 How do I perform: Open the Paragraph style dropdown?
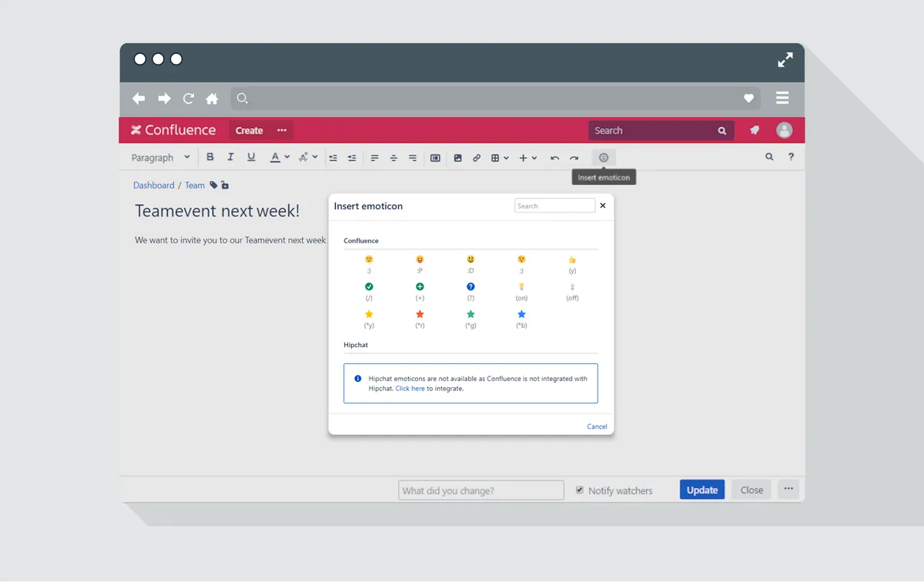point(160,157)
